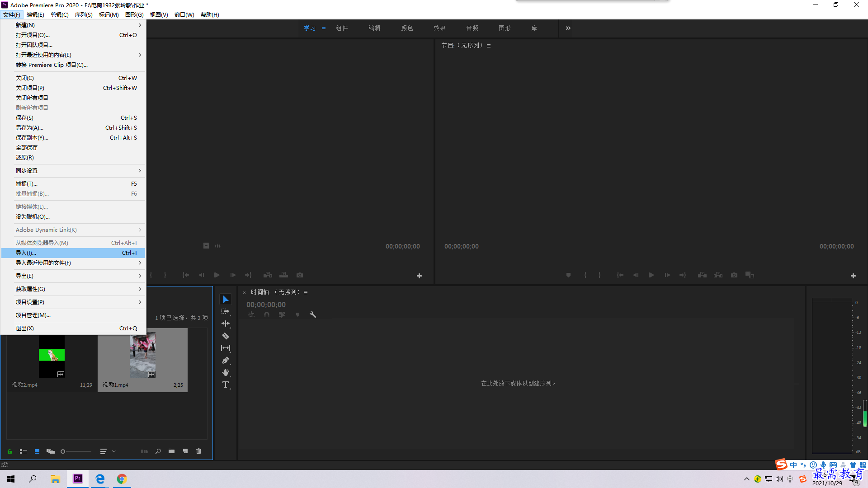Expand 项目设置(P) submenu
The width and height of the screenshot is (868, 488).
tap(73, 302)
